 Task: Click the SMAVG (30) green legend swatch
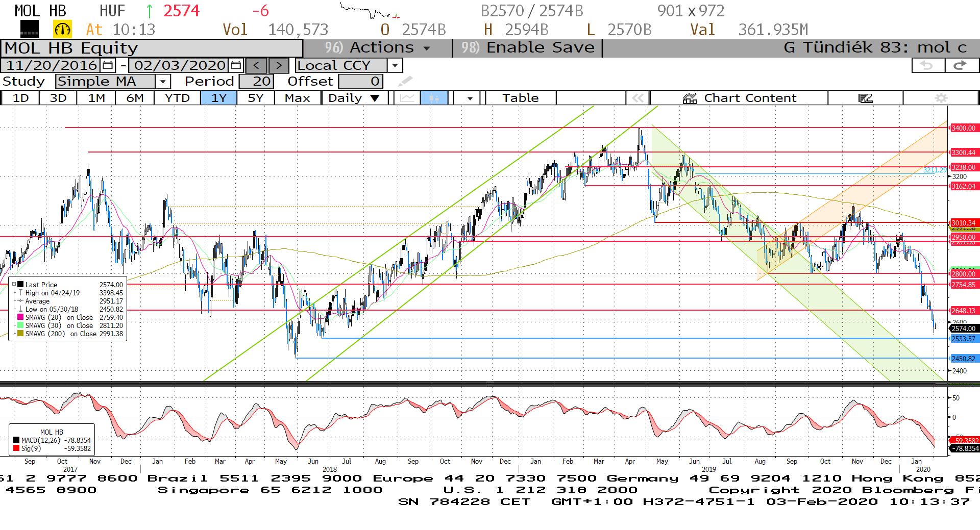(20, 325)
